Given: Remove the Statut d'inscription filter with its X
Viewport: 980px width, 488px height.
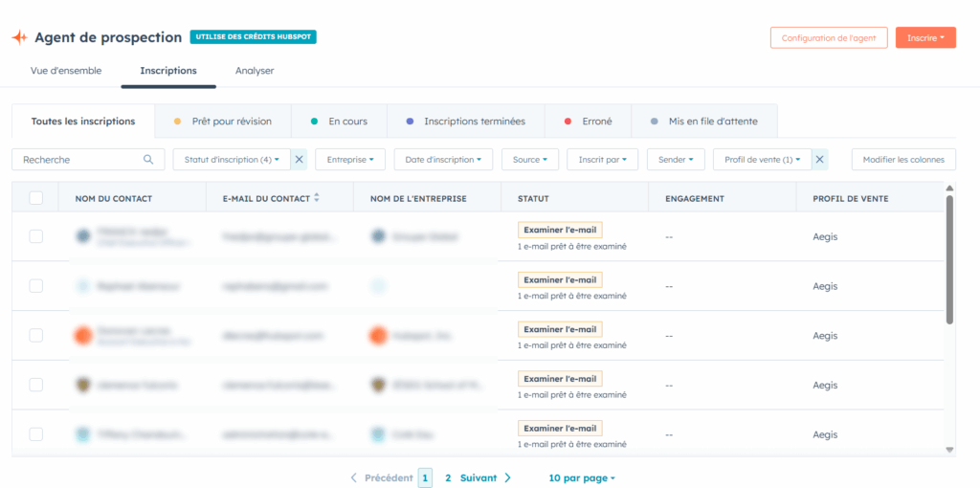Looking at the screenshot, I should [x=299, y=160].
